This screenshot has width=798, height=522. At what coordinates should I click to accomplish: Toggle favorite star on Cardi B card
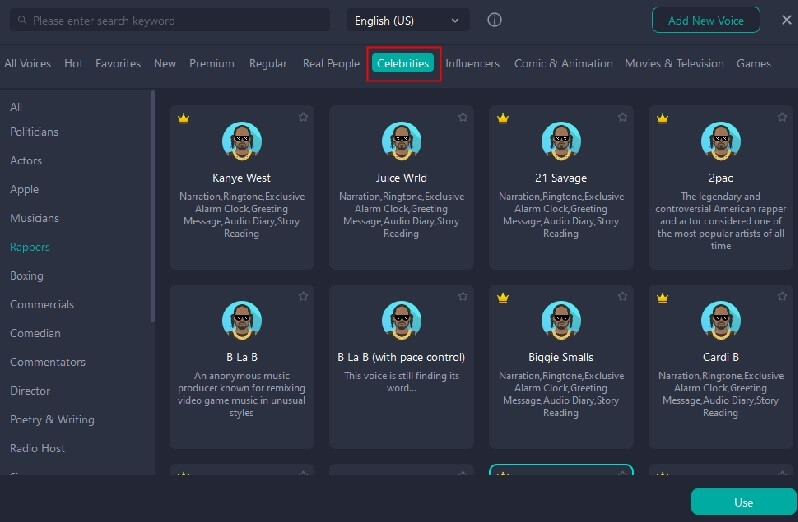click(x=782, y=297)
